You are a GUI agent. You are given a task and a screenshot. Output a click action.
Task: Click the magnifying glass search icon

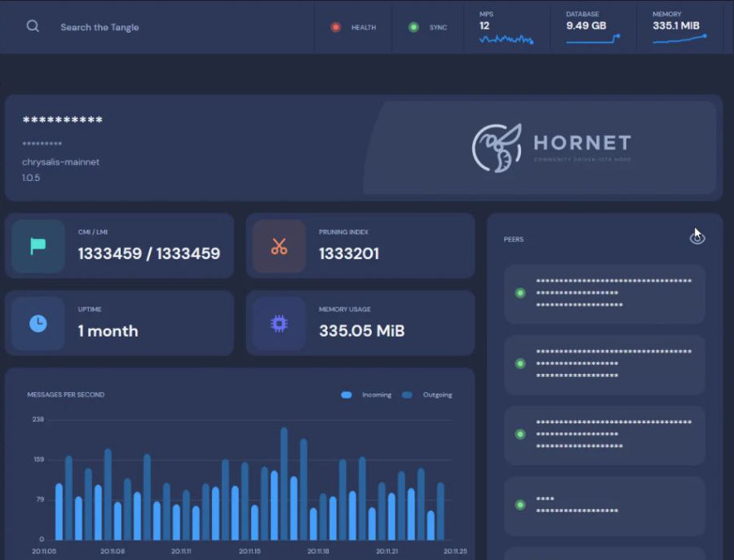pos(33,26)
